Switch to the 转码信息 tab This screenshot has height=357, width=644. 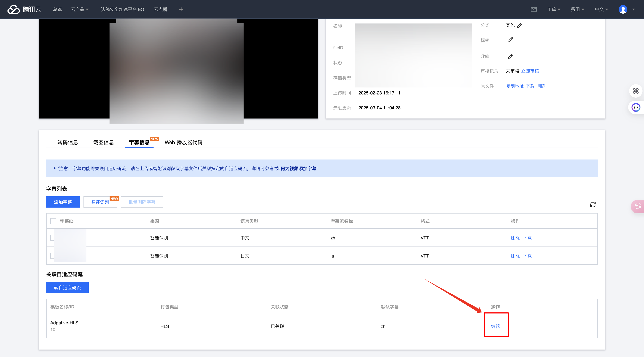pyautogui.click(x=67, y=142)
